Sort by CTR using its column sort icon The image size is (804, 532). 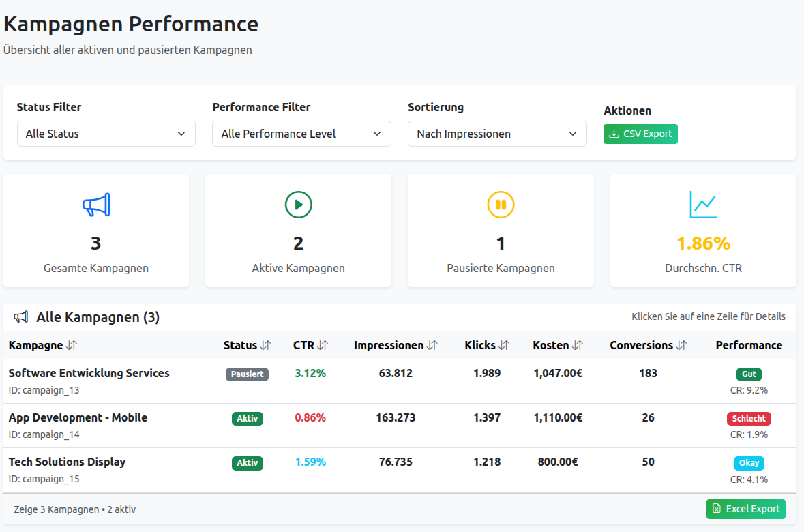(323, 346)
